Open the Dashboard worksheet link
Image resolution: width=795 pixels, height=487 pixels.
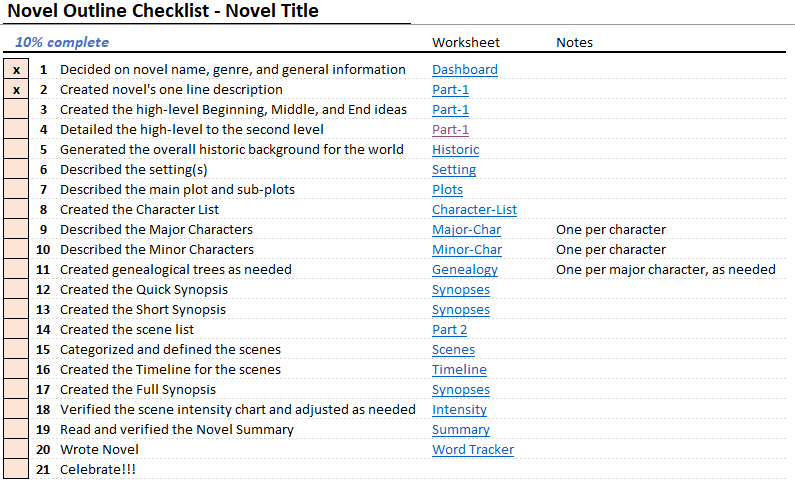tap(464, 70)
